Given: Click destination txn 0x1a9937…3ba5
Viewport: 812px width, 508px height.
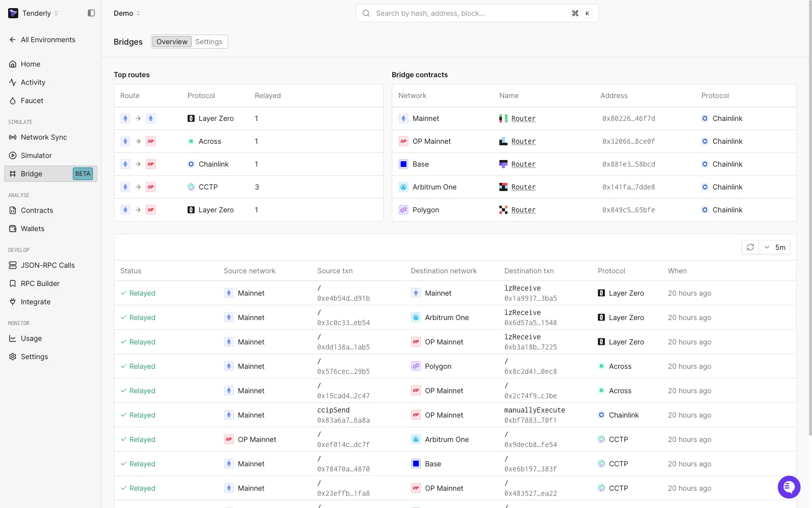Looking at the screenshot, I should click(530, 298).
